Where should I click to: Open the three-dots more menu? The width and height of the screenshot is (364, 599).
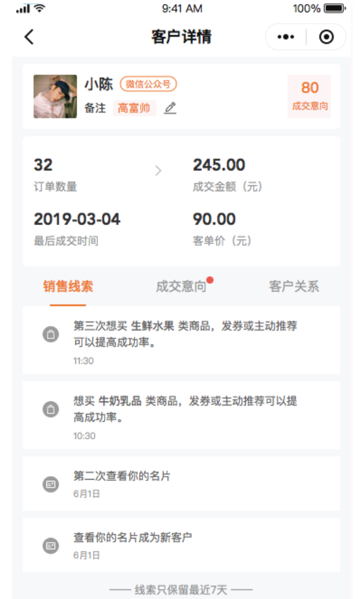click(x=286, y=37)
